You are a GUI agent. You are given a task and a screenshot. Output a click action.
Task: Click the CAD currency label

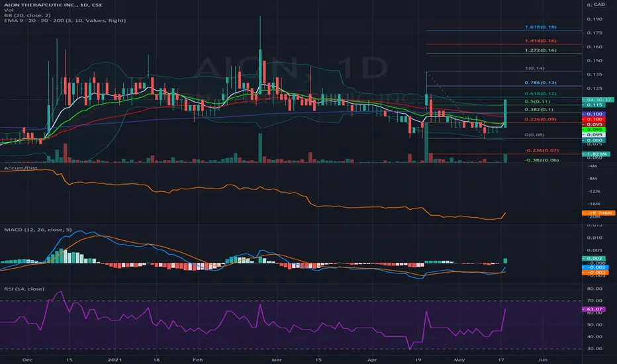[599, 5]
